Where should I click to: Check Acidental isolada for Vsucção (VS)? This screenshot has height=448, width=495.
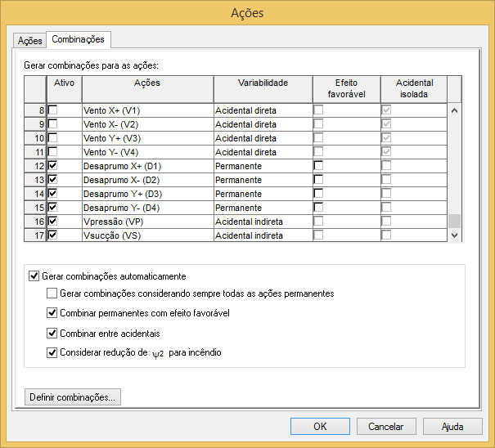click(386, 235)
